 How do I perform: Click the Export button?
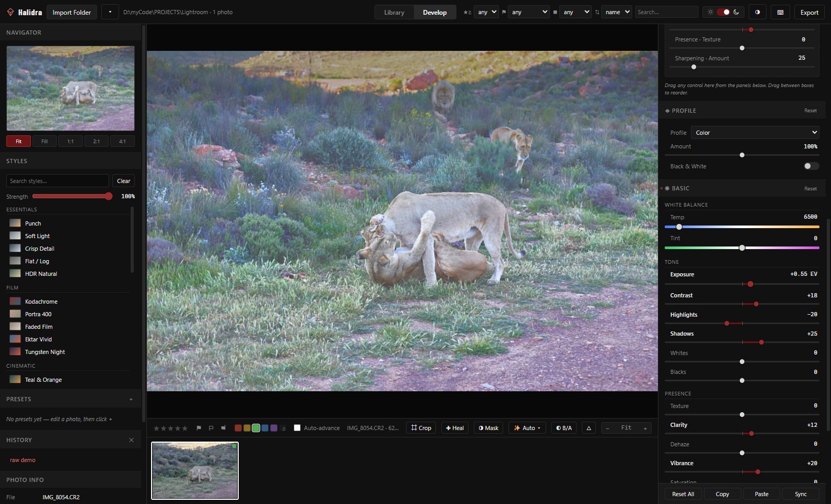809,12
